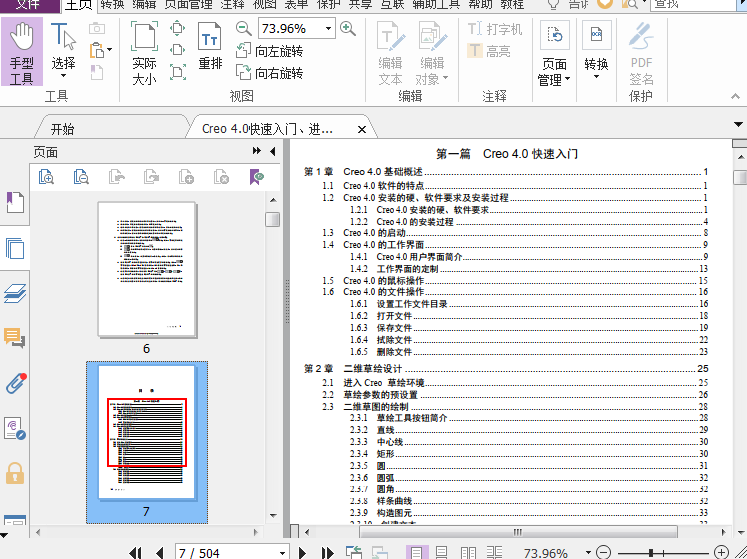
Task: Open the ribbon zoom percentage dropdown
Action: [x=328, y=29]
